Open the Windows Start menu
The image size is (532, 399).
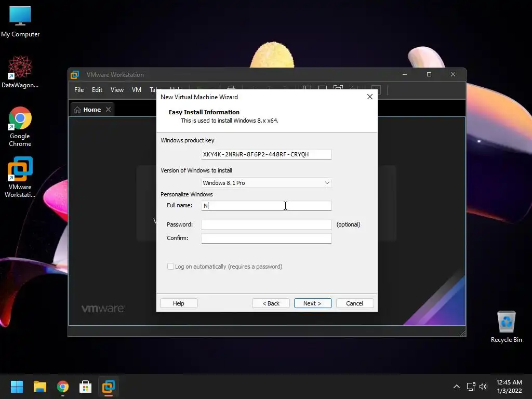point(17,387)
